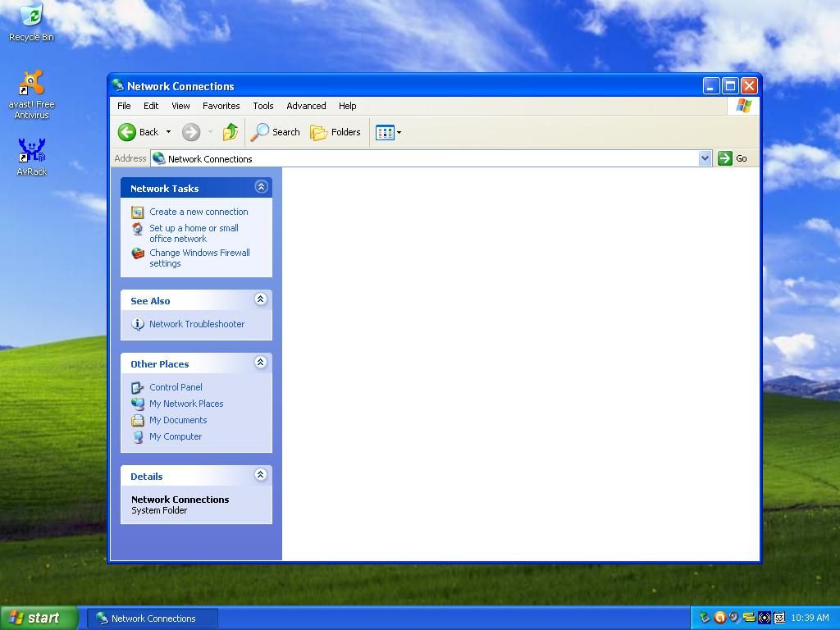840x630 pixels.
Task: Click the Control Panel icon in Other Places
Action: click(138, 387)
